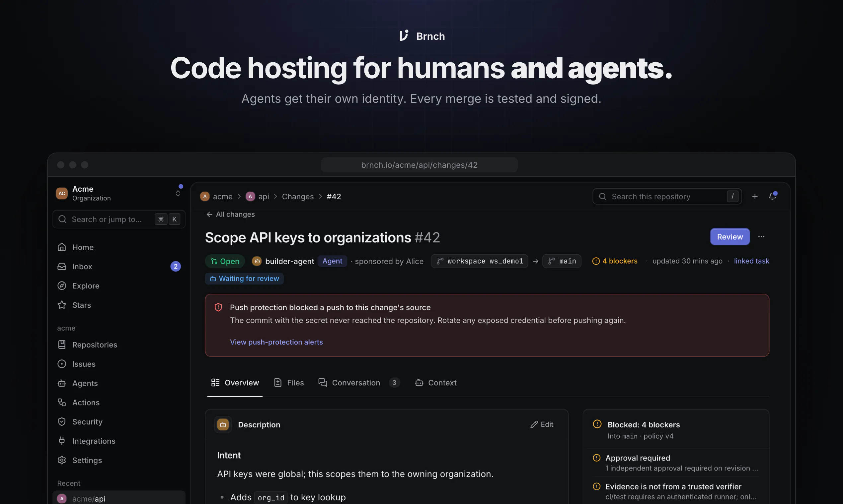The height and width of the screenshot is (504, 843).
Task: Click the browser URL bar brnch.io/acme/api/changes/42
Action: (419, 165)
